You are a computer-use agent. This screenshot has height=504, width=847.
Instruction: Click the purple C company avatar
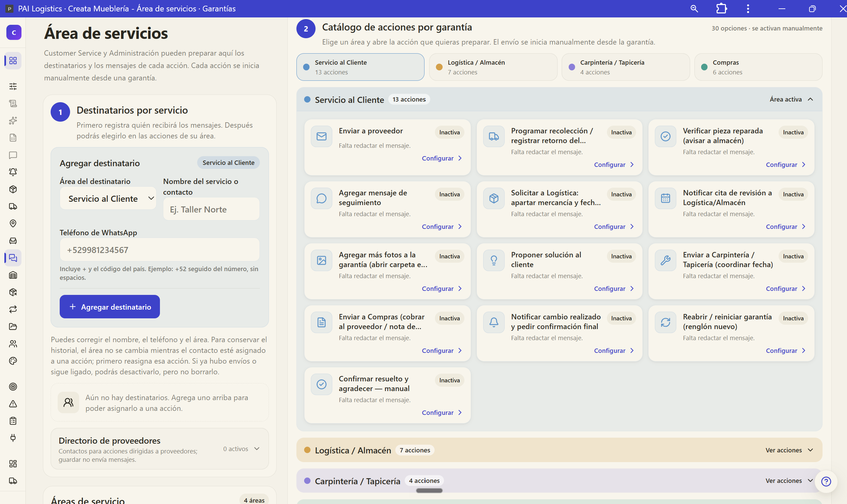pyautogui.click(x=14, y=32)
